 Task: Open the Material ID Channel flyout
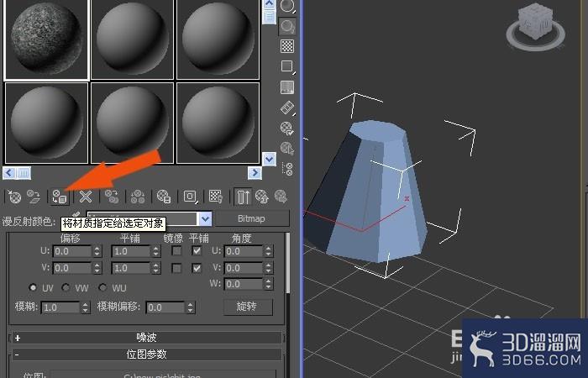[x=190, y=197]
